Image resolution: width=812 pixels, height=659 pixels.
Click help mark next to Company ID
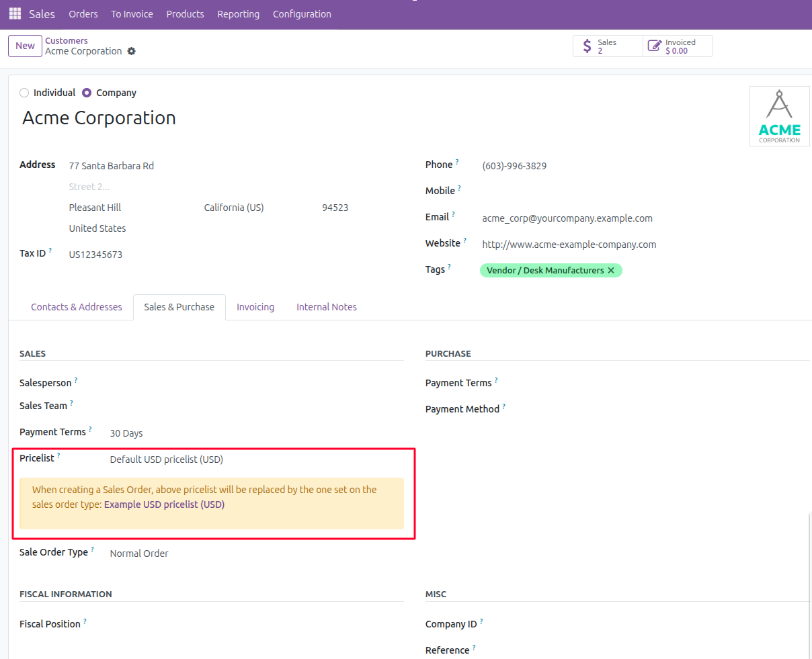tap(481, 621)
